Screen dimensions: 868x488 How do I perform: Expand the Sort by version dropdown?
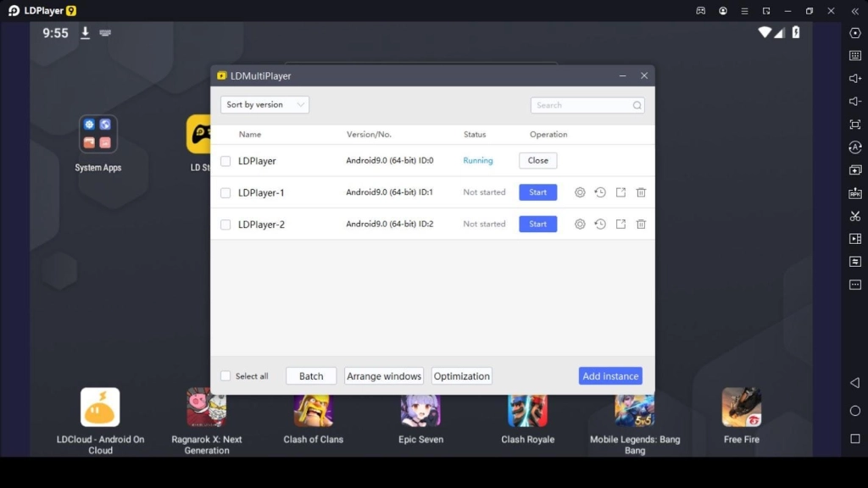264,105
